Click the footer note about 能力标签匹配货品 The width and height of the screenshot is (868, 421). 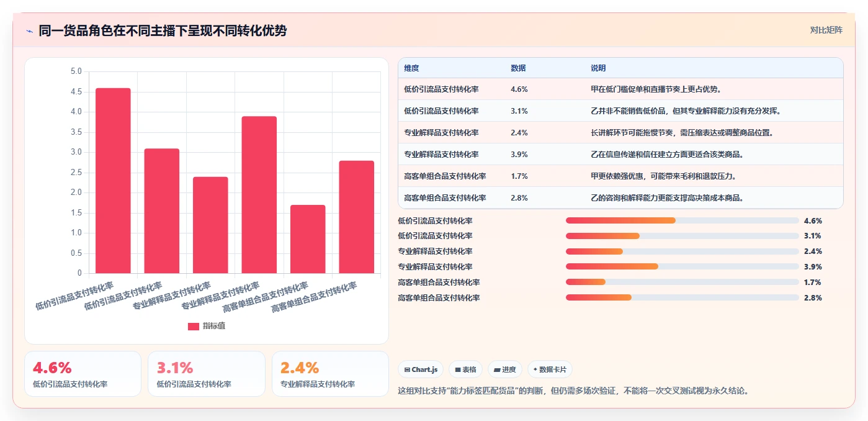coord(573,391)
